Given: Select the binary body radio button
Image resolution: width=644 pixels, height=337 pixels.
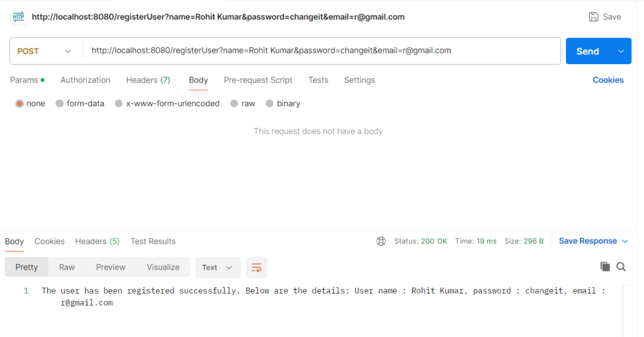Looking at the screenshot, I should coord(269,104).
